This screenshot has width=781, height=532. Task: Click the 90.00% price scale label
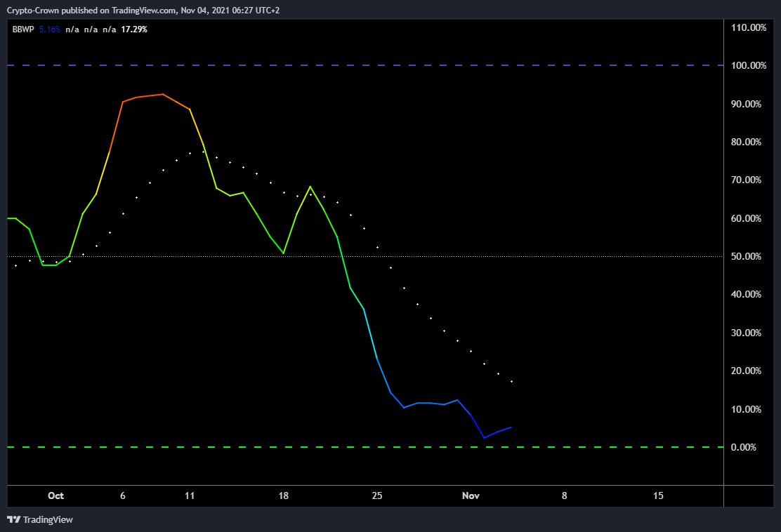pos(746,104)
